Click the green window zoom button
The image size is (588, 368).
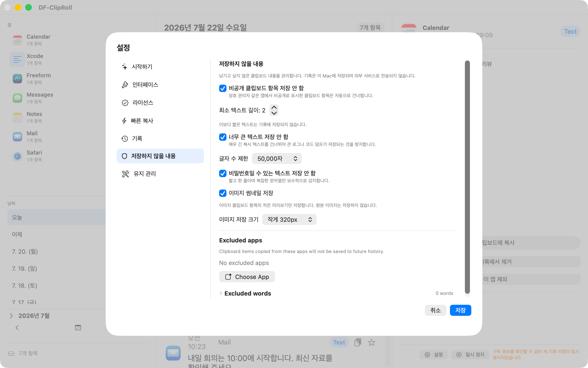pos(28,8)
